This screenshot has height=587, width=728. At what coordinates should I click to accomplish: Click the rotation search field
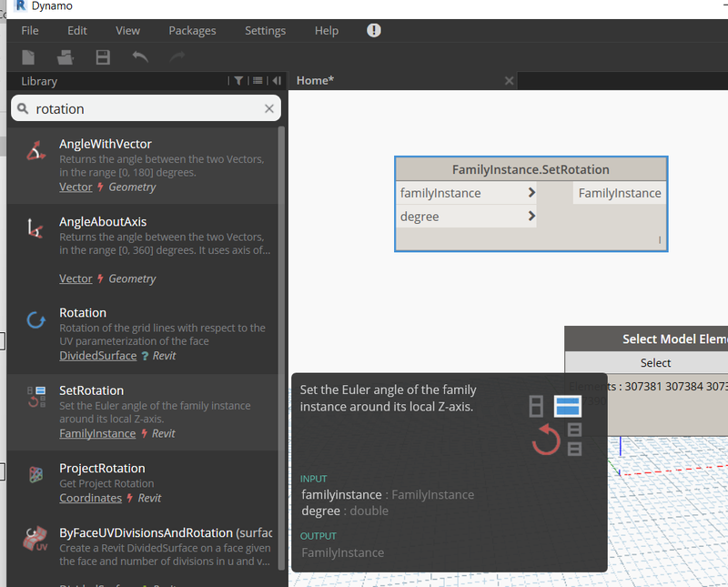pos(146,108)
